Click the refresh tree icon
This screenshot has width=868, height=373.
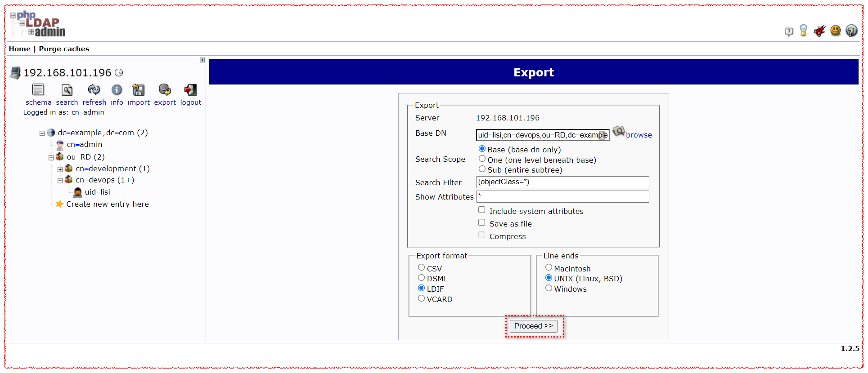(x=94, y=90)
